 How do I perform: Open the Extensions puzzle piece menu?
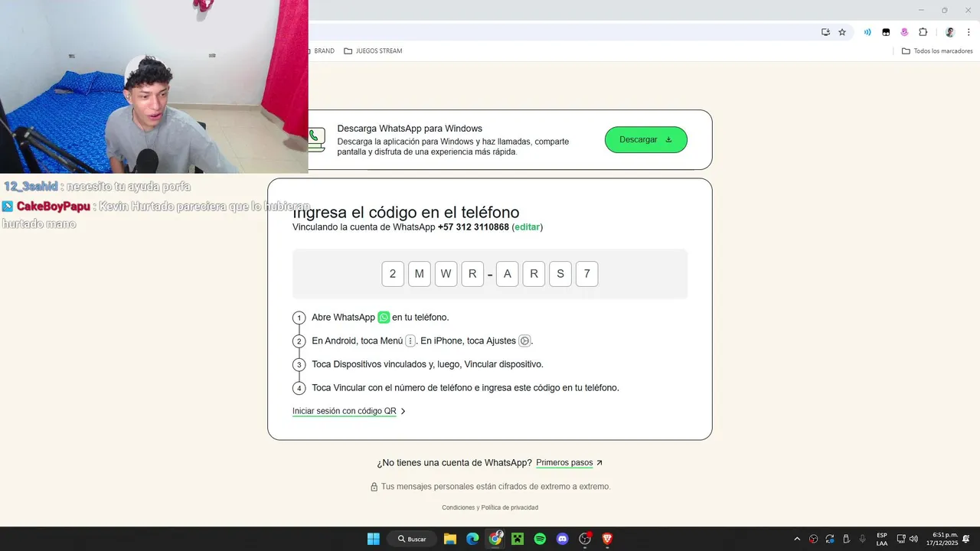(x=923, y=32)
